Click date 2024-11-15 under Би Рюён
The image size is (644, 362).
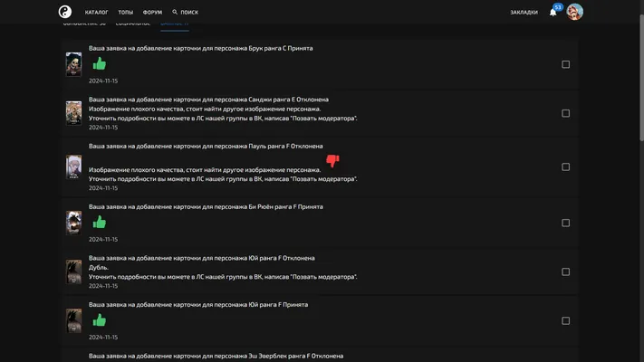click(103, 239)
